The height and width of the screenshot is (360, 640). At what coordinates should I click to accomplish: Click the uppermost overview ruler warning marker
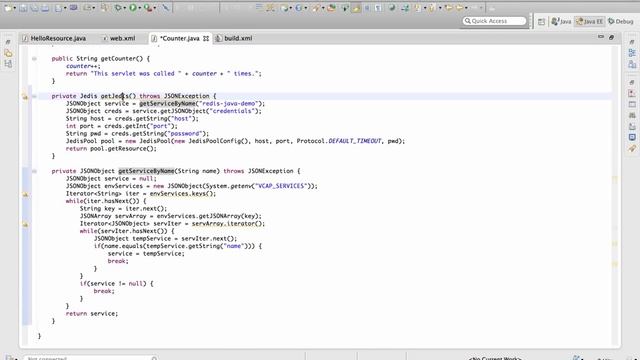coord(615,179)
